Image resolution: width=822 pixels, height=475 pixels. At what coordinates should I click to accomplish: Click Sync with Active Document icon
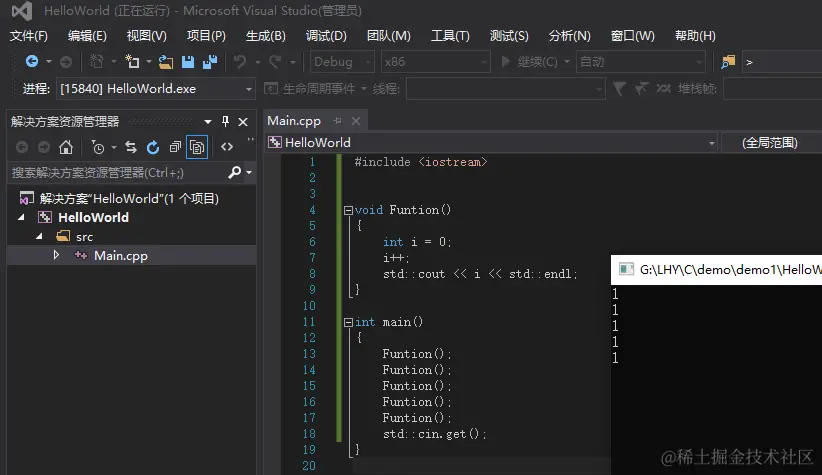pyautogui.click(x=131, y=147)
